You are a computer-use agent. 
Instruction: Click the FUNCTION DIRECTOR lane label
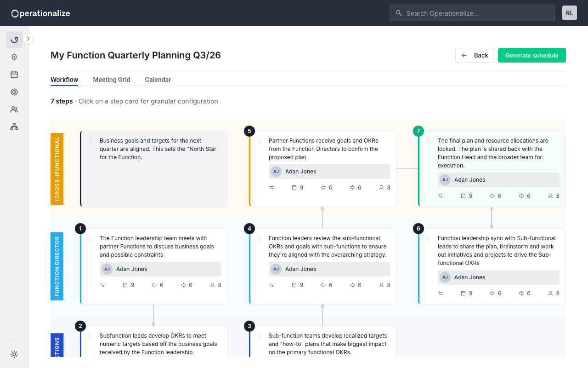coord(57,266)
